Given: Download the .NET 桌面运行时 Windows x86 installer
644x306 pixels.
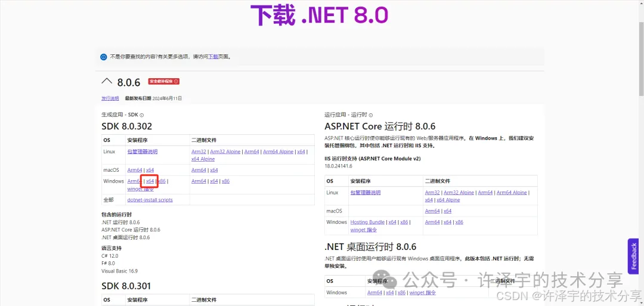Looking at the screenshot, I should pyautogui.click(x=402, y=293).
